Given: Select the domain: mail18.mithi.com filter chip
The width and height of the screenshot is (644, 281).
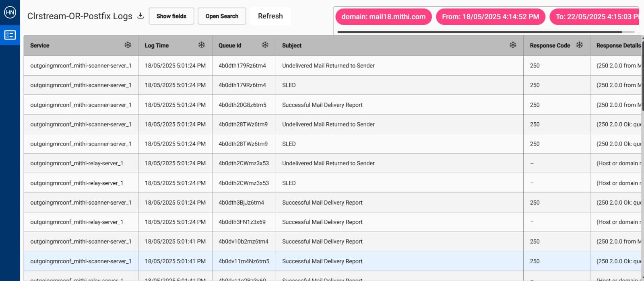Looking at the screenshot, I should [x=383, y=17].
